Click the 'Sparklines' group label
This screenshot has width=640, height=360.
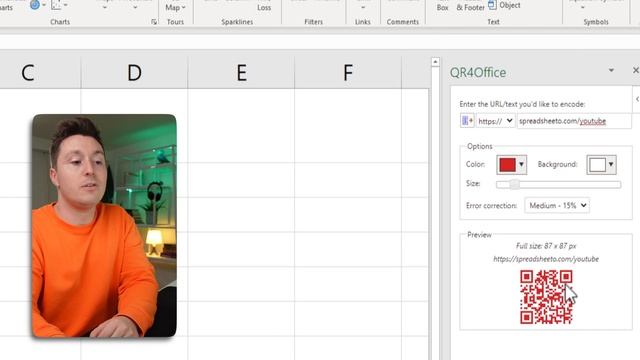coord(237,22)
